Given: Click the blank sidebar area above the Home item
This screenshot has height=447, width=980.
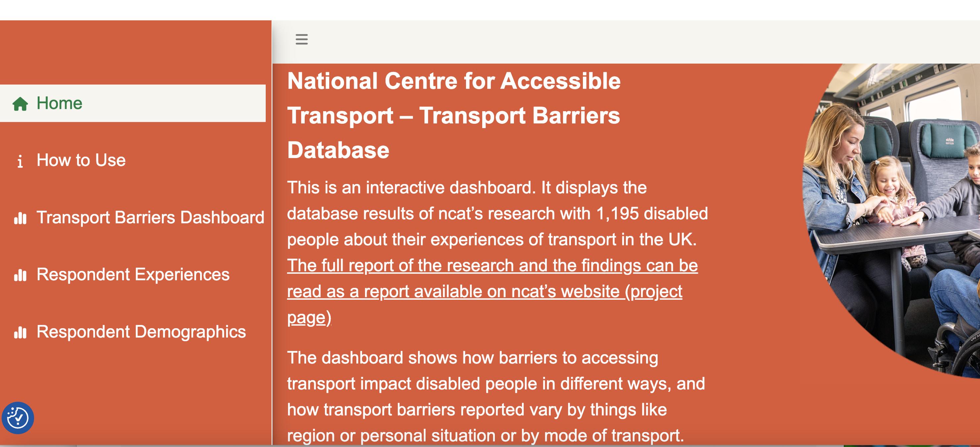Looking at the screenshot, I should click(x=135, y=53).
